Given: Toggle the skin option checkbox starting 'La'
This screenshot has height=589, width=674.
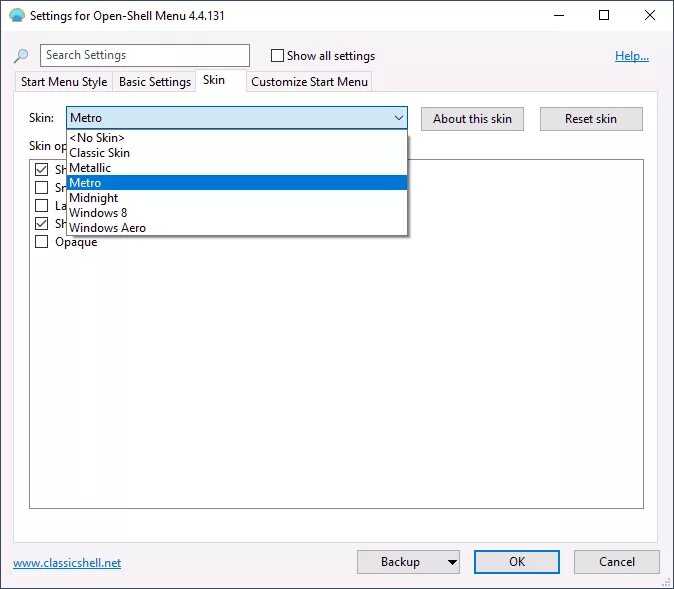Looking at the screenshot, I should (x=41, y=206).
